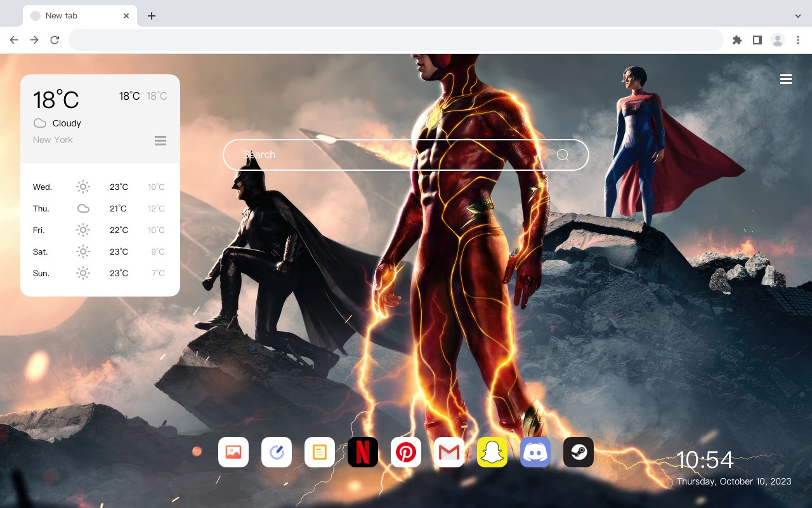
Task: Click the Cloudy weather cloud icon
Action: pyautogui.click(x=40, y=123)
